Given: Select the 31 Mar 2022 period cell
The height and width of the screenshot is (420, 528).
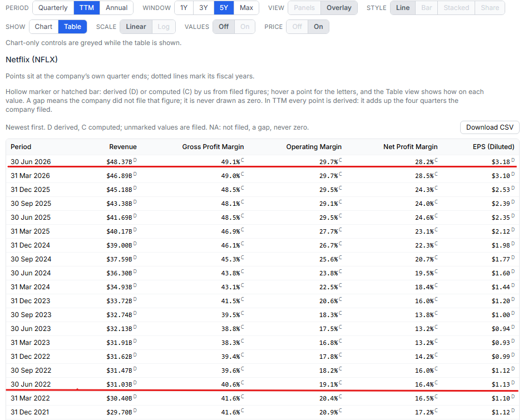Looking at the screenshot, I should (x=30, y=398).
